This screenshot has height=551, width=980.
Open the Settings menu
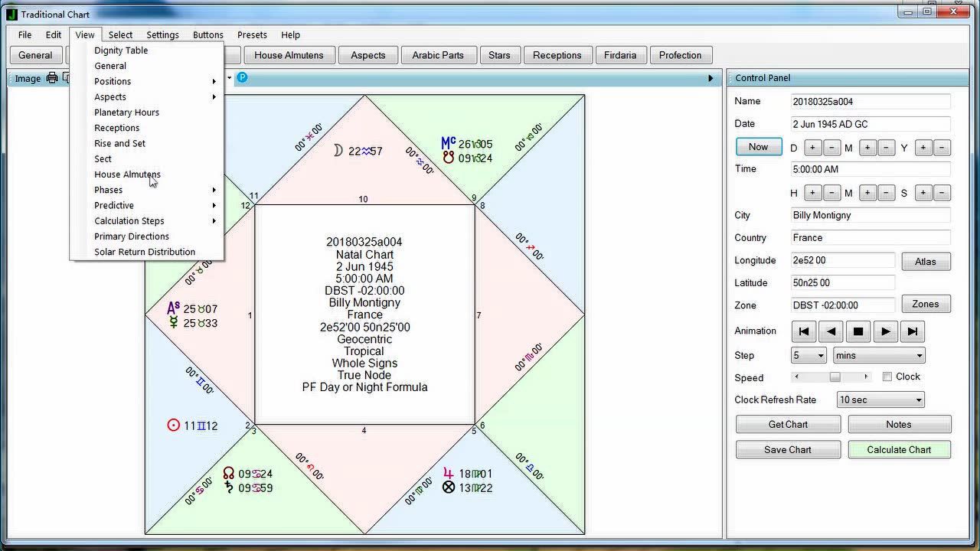(162, 34)
